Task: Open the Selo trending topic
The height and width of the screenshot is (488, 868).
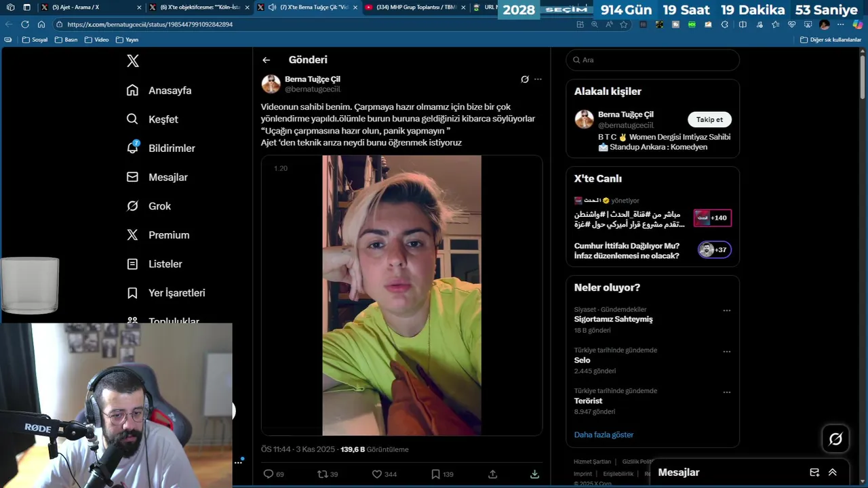Action: 582,360
